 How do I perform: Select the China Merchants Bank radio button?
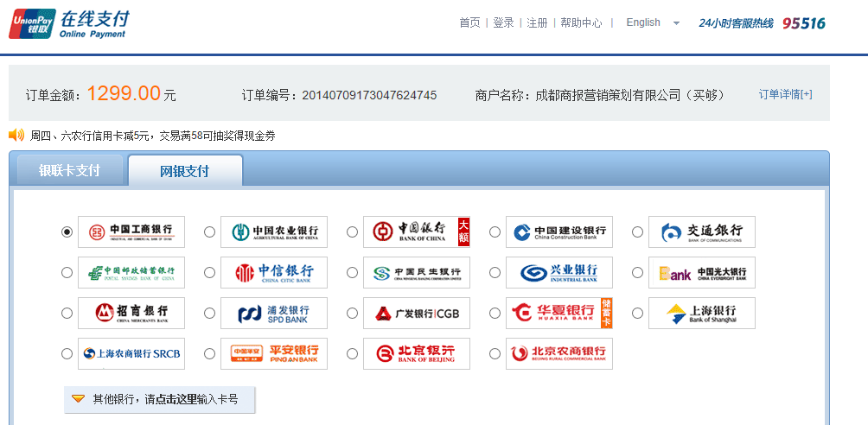click(67, 314)
